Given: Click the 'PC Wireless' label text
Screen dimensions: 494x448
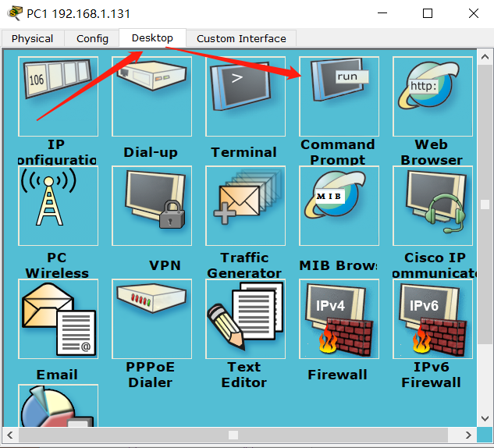Looking at the screenshot, I should pyautogui.click(x=57, y=265).
